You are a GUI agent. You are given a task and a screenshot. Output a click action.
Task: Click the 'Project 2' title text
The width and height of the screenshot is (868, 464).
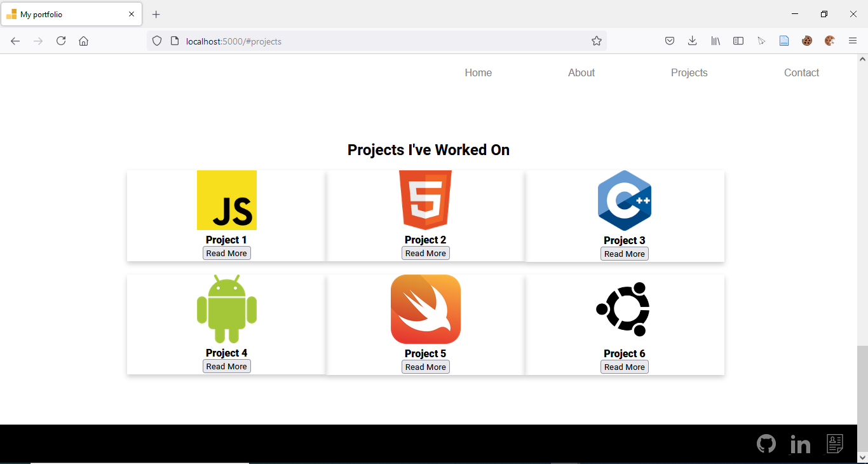(x=426, y=240)
